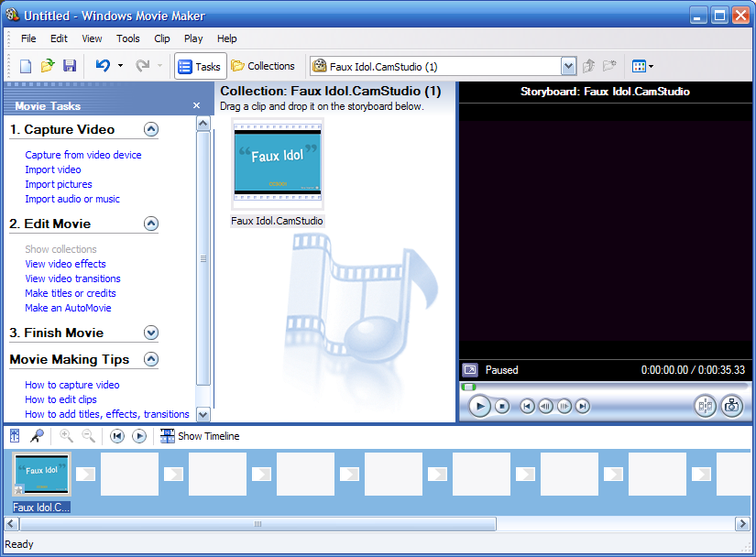This screenshot has width=756, height=557.
Task: Open the Redo history dropdown arrow
Action: (159, 66)
